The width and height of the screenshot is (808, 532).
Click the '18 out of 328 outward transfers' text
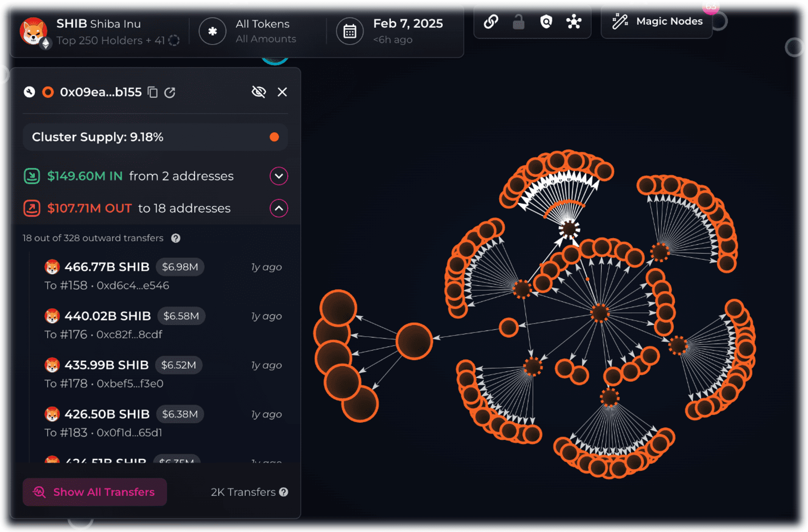pos(93,238)
